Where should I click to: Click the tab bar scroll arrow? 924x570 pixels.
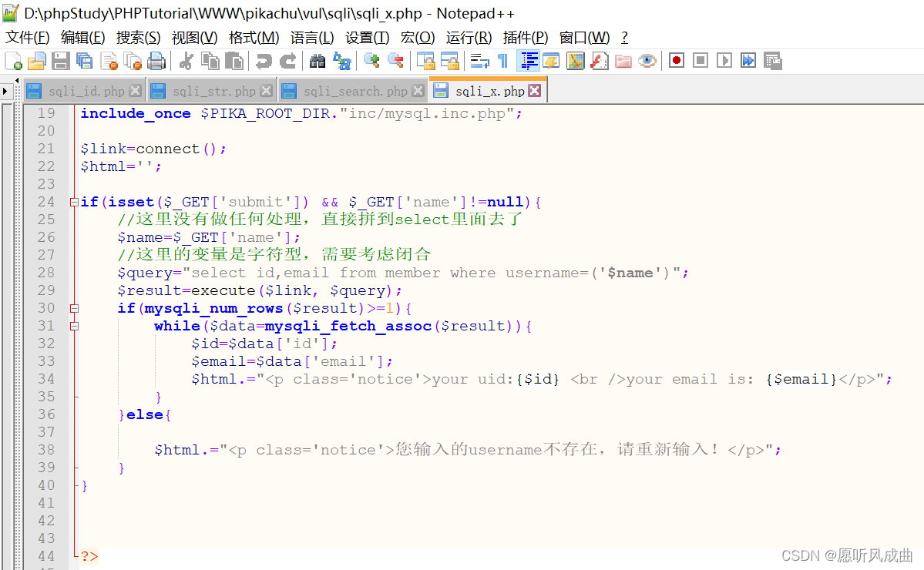(5, 91)
